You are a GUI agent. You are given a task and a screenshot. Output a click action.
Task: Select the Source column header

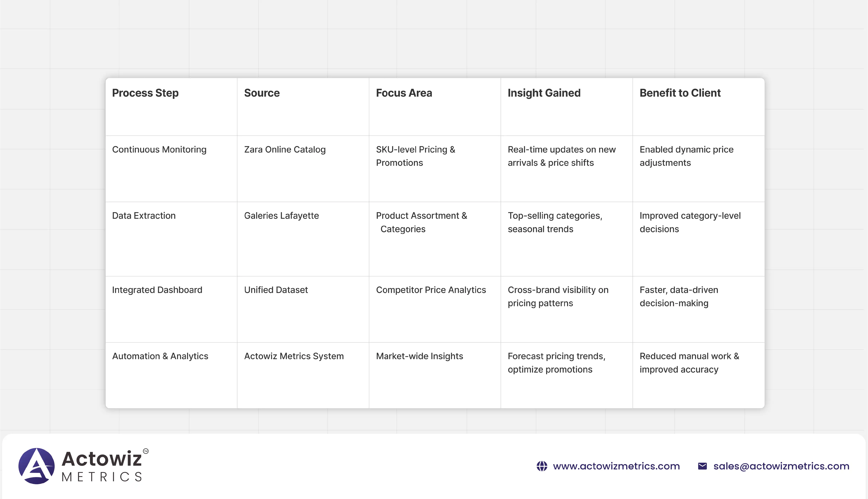[x=262, y=93]
